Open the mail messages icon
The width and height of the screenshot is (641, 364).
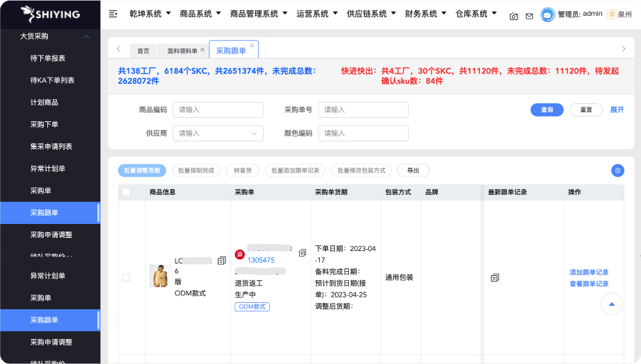click(529, 16)
